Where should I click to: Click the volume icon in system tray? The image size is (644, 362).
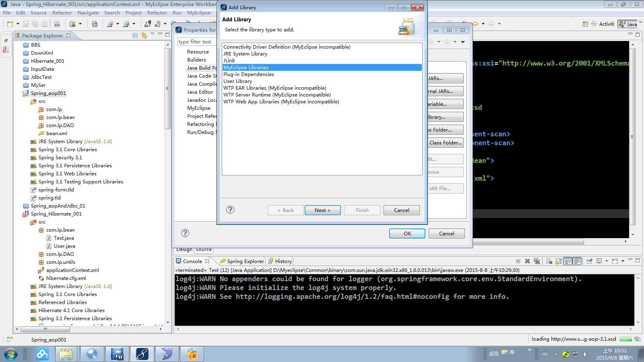[x=585, y=354]
